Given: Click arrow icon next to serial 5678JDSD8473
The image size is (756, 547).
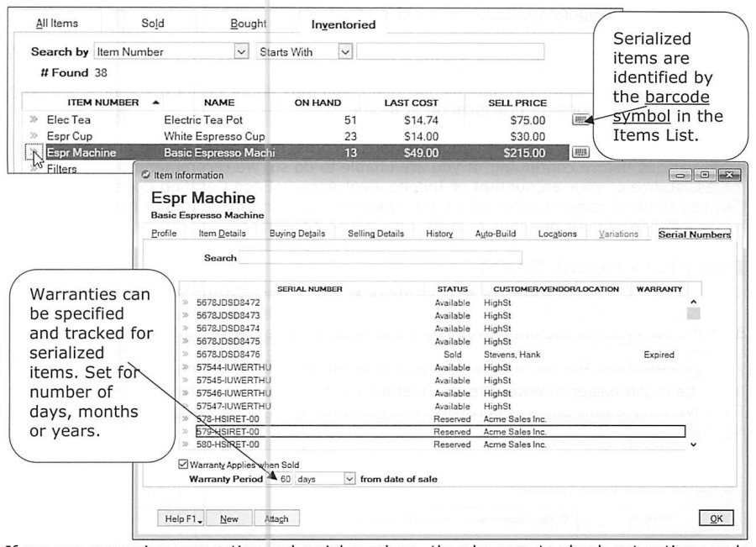Looking at the screenshot, I should pos(185,315).
